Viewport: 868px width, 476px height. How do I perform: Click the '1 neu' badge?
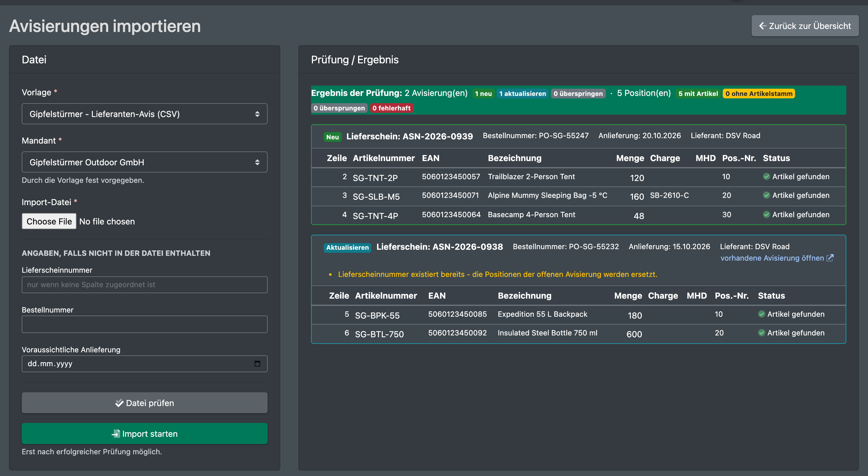pyautogui.click(x=483, y=94)
